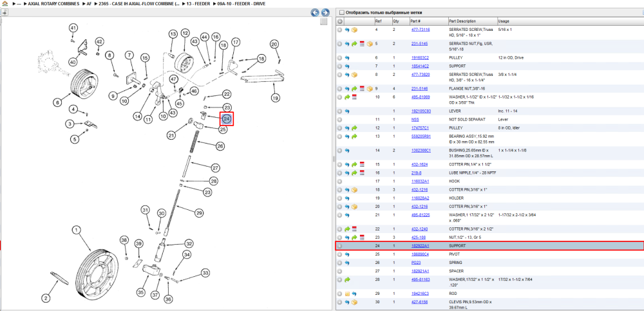This screenshot has width=644, height=311.
Task: Click the package box icon in row 20
Action: (354, 206)
